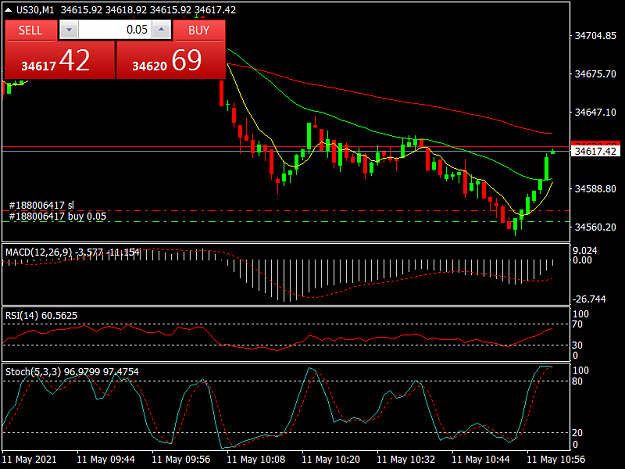This screenshot has width=625, height=469.
Task: Click the RSI 70 level label
Action: [578, 324]
